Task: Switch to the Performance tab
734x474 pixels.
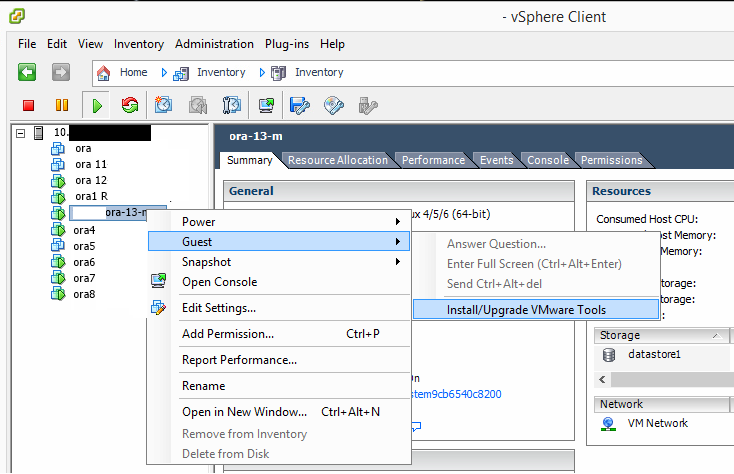Action: pos(433,160)
